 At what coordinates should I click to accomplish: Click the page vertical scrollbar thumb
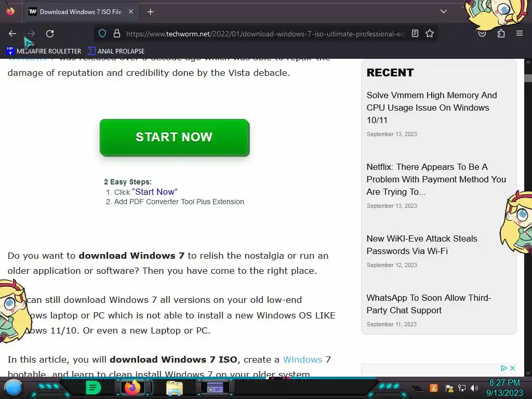click(528, 78)
